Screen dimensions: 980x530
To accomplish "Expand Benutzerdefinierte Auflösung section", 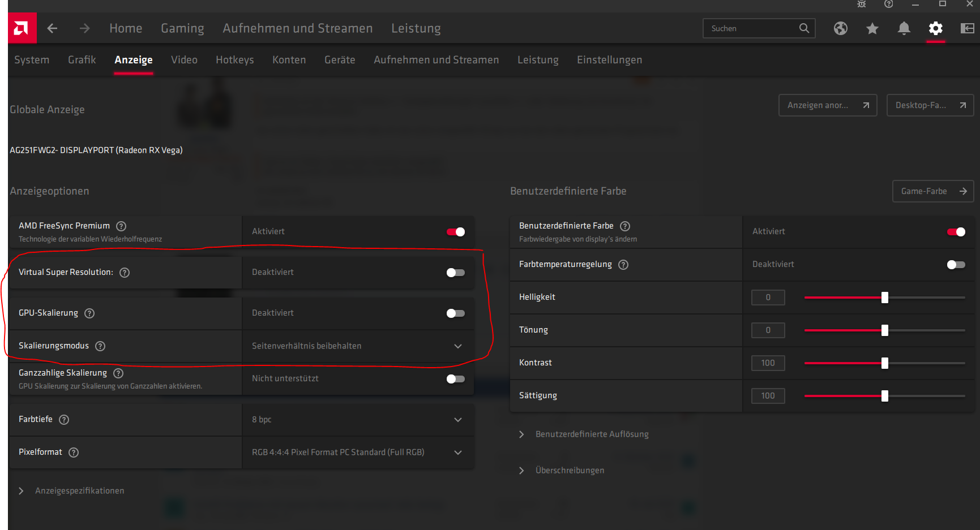I will (584, 434).
